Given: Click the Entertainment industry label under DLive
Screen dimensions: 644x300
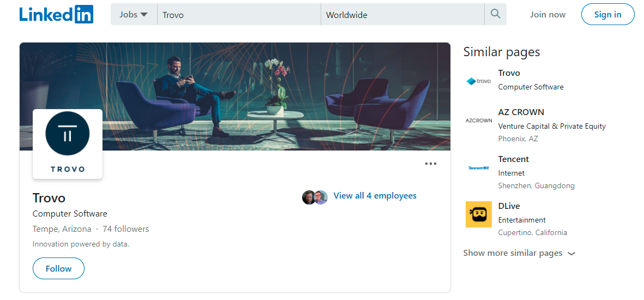Looking at the screenshot, I should [522, 220].
